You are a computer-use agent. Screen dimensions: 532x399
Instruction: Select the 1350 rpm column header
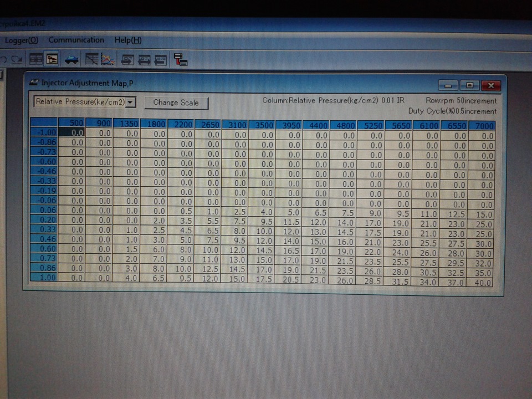(126, 124)
